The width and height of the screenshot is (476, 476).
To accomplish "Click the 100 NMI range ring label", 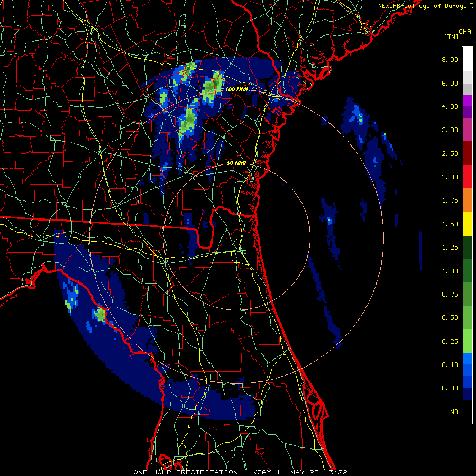I will pyautogui.click(x=236, y=89).
